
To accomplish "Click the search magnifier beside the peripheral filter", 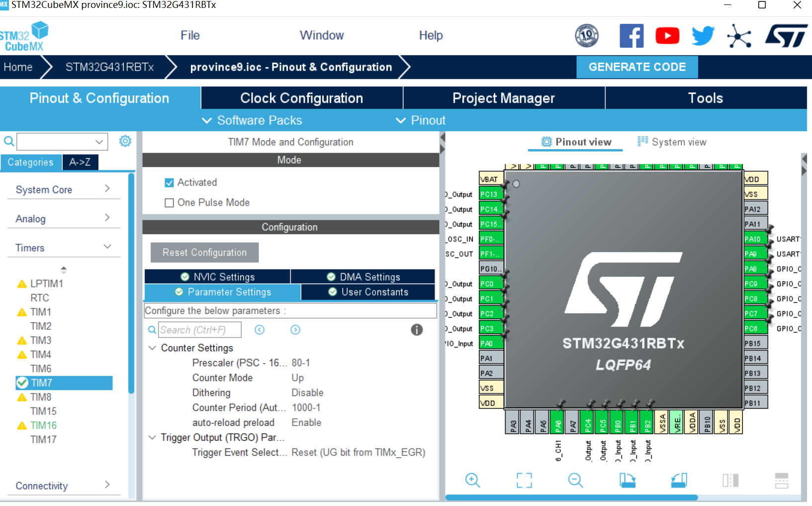I will [x=9, y=141].
